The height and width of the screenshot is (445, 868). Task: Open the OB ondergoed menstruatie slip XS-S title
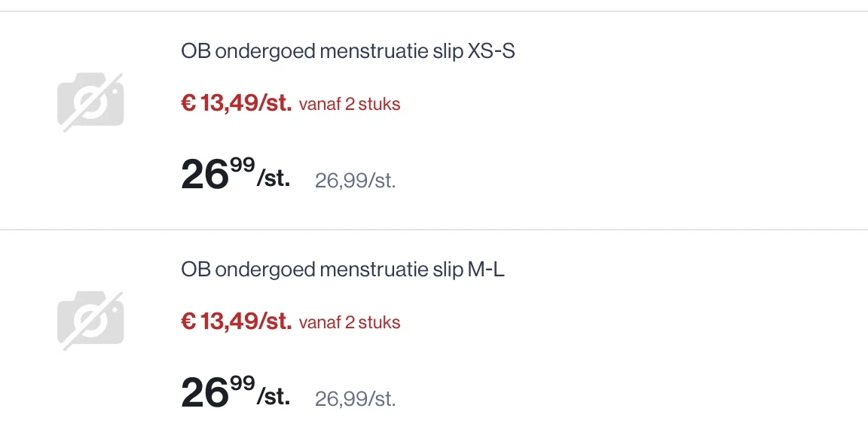(x=348, y=52)
